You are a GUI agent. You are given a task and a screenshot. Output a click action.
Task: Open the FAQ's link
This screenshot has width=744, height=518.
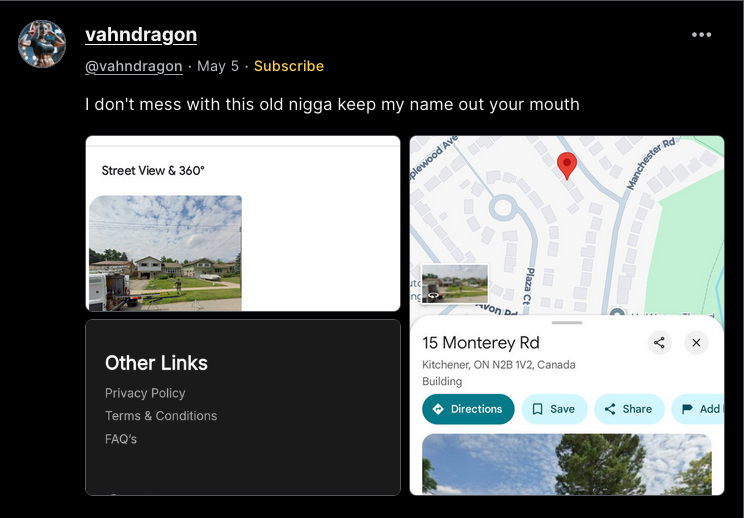click(121, 439)
